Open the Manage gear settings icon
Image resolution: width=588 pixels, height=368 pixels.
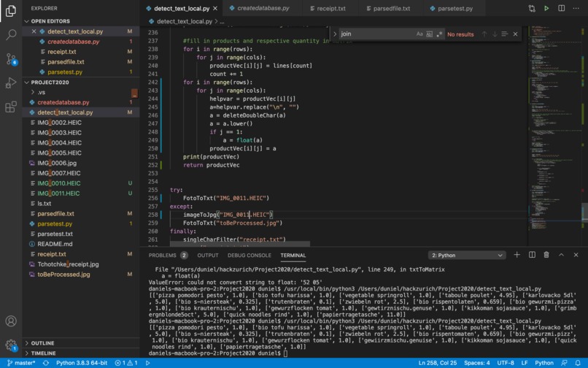click(x=11, y=345)
